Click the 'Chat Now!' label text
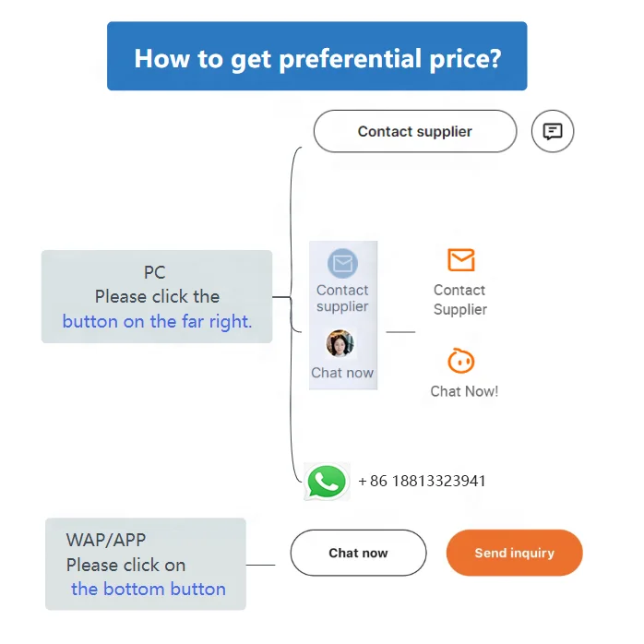644x644 pixels. point(464,391)
